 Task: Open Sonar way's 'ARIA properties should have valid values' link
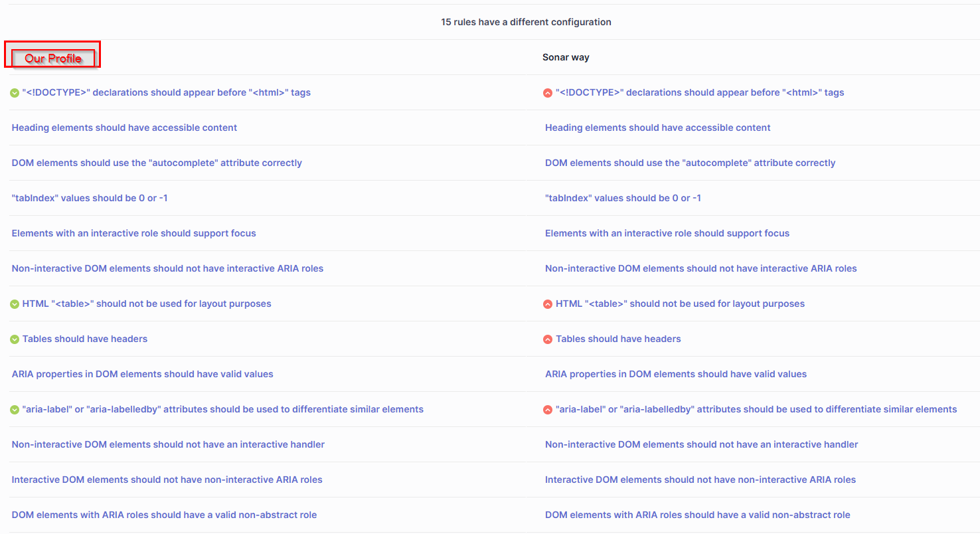pos(675,374)
